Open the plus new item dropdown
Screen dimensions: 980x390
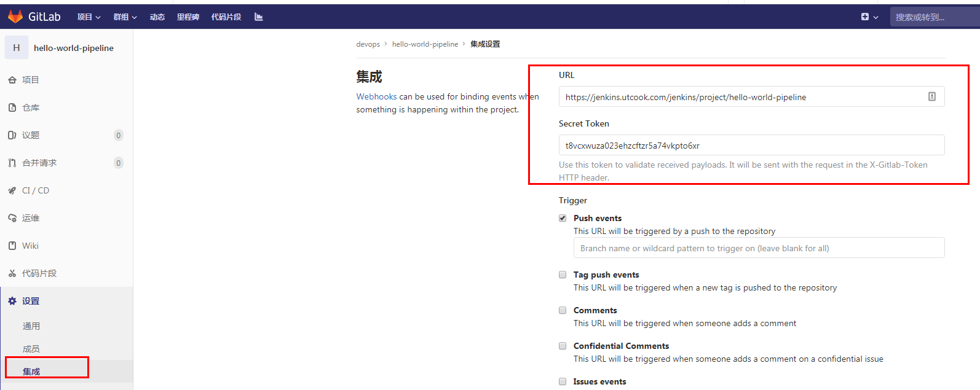(x=869, y=17)
